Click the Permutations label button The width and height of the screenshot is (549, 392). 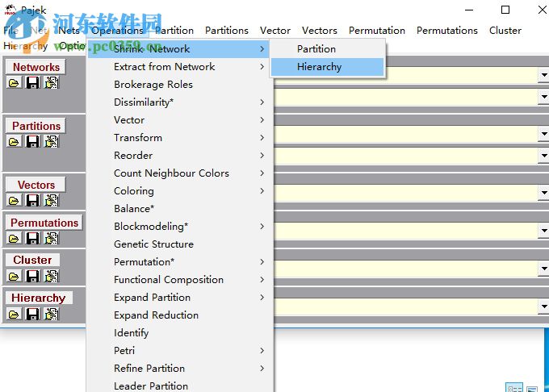[x=44, y=223]
